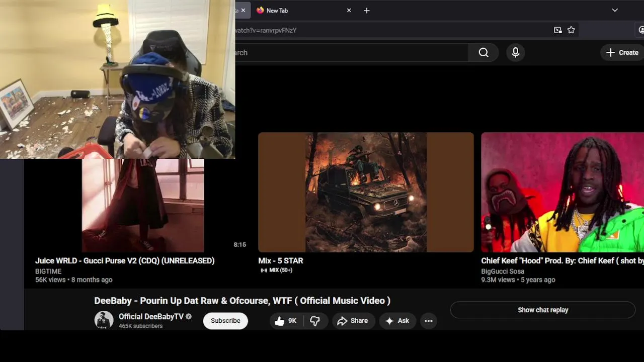Click the 8:15 duration badge
The height and width of the screenshot is (362, 644).
239,244
